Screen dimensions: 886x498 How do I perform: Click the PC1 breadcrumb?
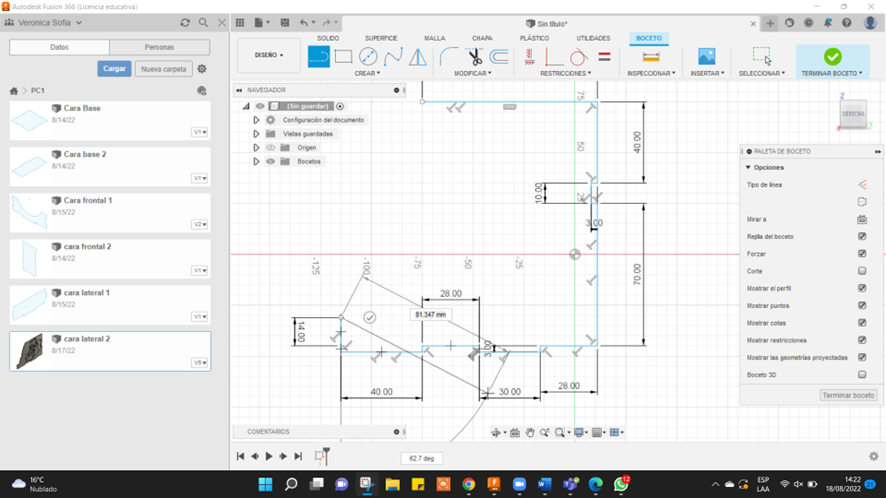(x=38, y=90)
